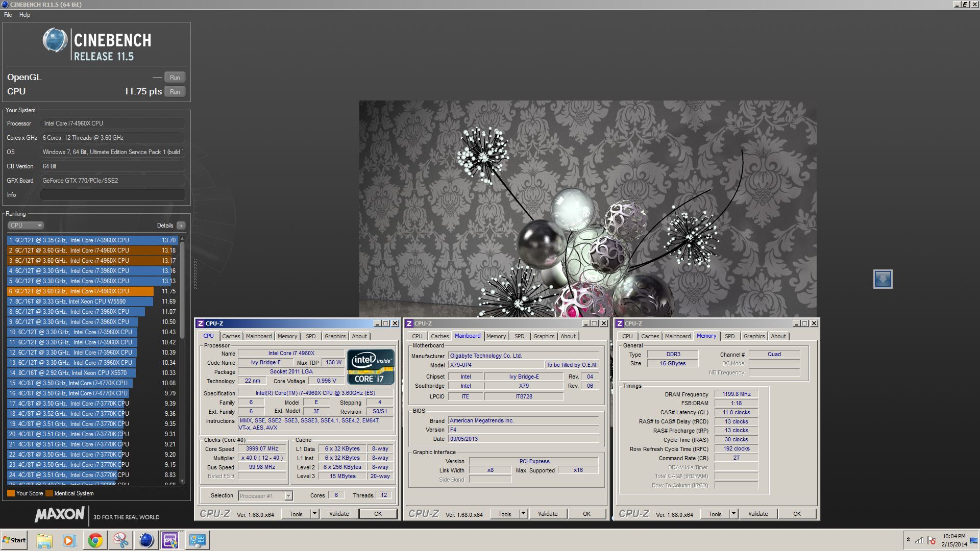
Task: Open Mainboard tab in CPU-Z Memory window
Action: click(677, 336)
